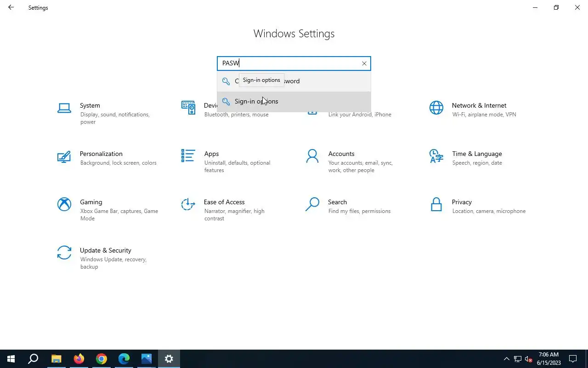Image resolution: width=588 pixels, height=368 pixels.
Task: Open the Personalization paintbrush icon
Action: [64, 157]
